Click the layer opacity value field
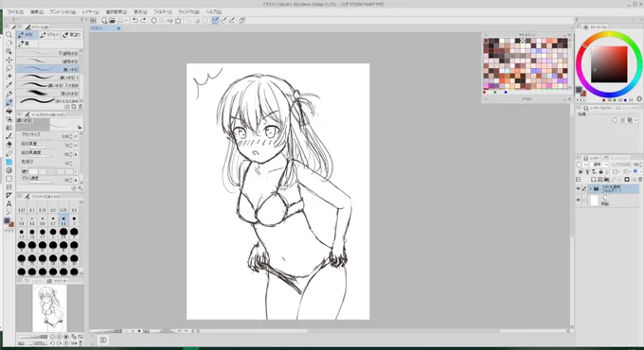Viewport: 644px width, 350px height. click(x=635, y=165)
